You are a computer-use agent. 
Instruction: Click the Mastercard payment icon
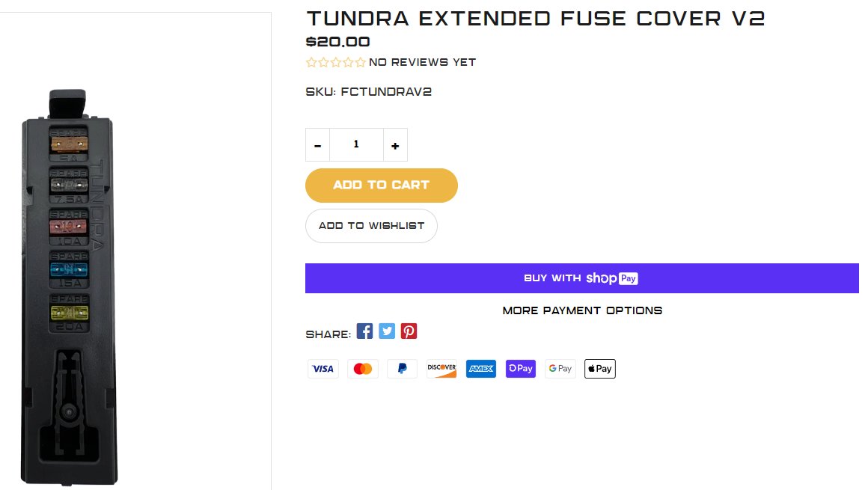coord(363,369)
